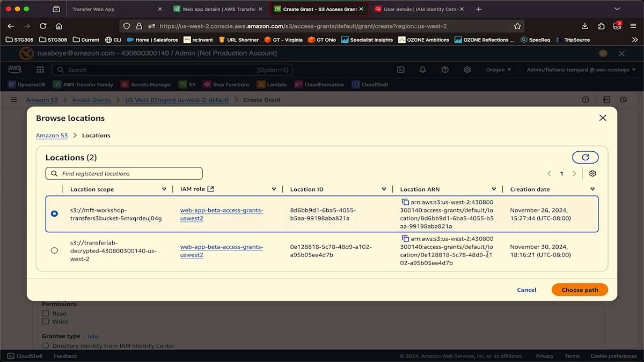
Task: Open Grantee type Info link
Action: coord(93,336)
